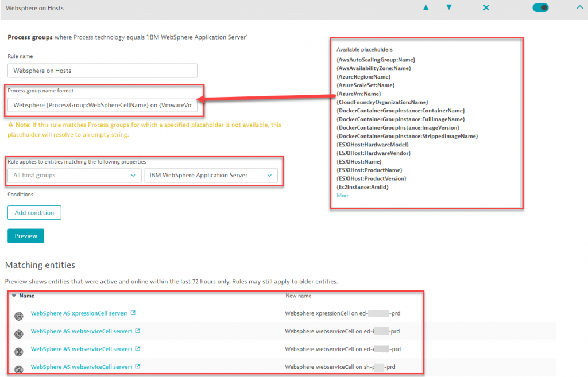Click the Add condition button
588x377 pixels.
coord(34,213)
